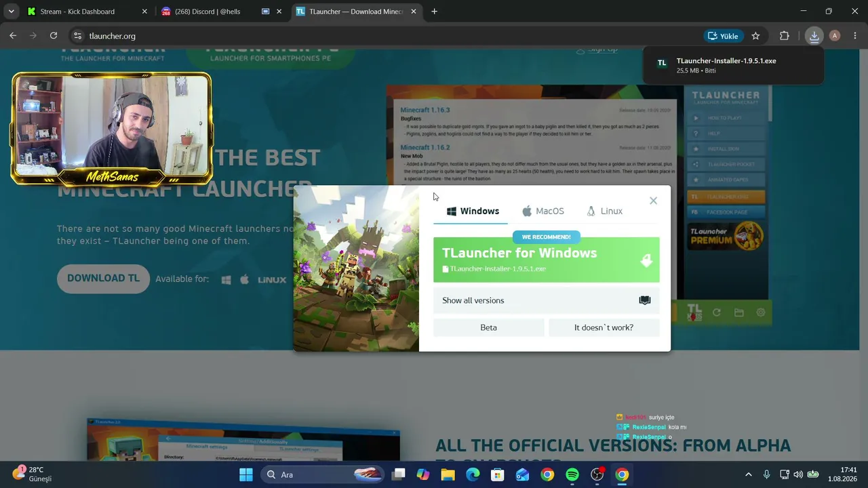Switch to the MacOS tab
This screenshot has height=488, width=868.
tap(543, 211)
